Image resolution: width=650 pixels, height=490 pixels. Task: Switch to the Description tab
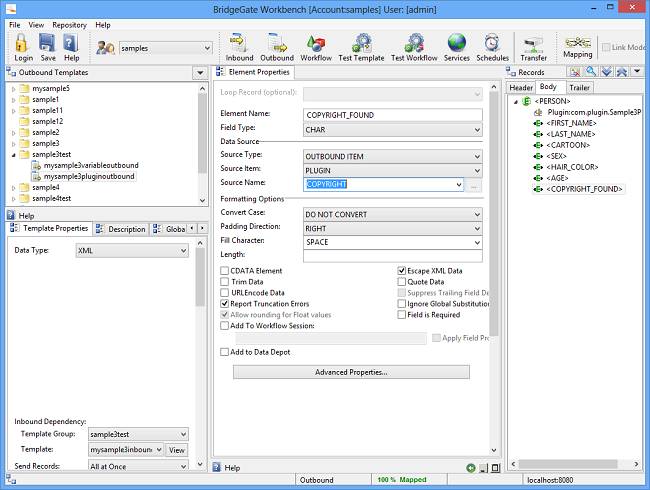coord(121,229)
